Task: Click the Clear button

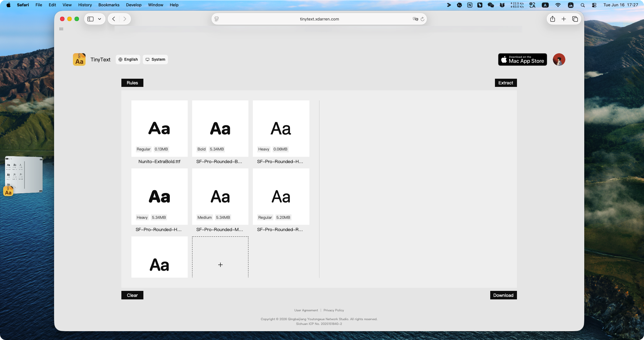Action: [132, 295]
